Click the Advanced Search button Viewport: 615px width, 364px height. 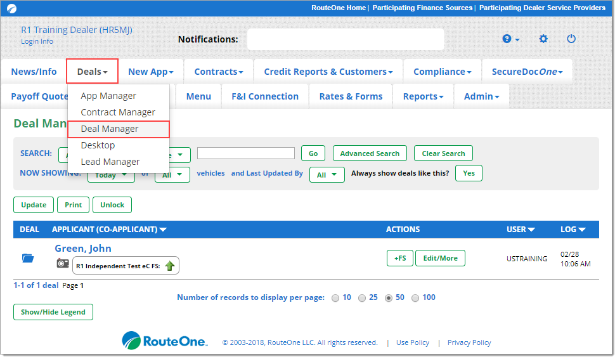(x=370, y=153)
